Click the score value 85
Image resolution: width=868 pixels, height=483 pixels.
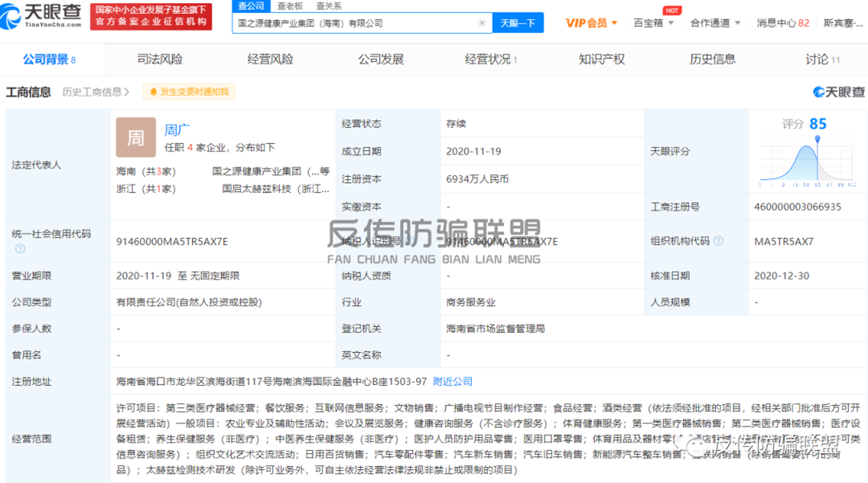(818, 123)
